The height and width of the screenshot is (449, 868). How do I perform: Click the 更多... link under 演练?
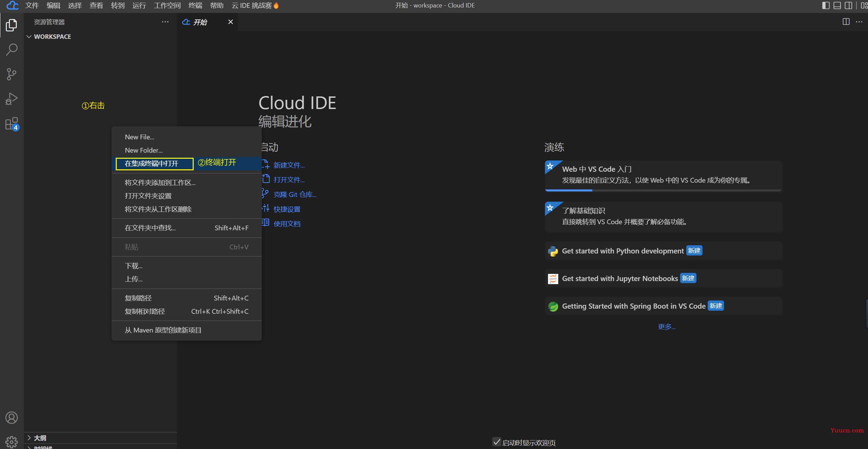click(666, 327)
